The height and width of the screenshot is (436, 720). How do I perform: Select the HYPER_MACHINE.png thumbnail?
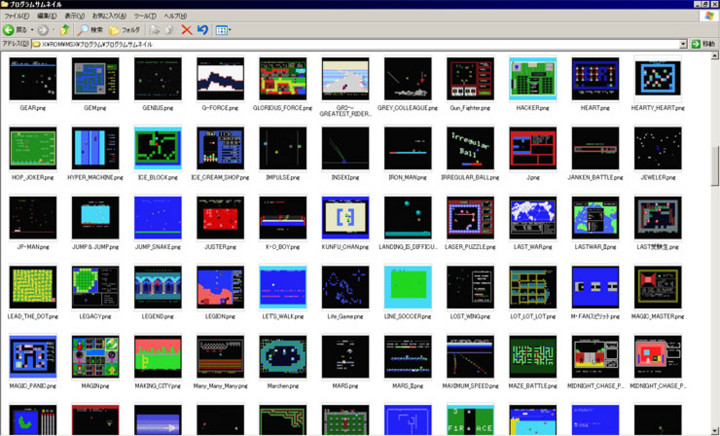coord(96,148)
